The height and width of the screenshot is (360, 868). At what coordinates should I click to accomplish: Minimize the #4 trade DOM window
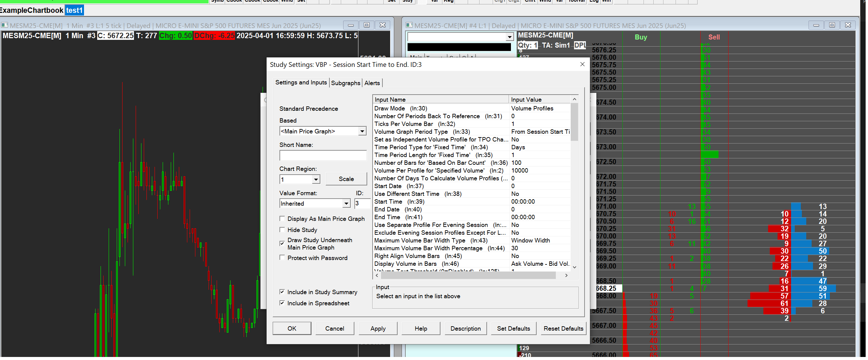816,25
